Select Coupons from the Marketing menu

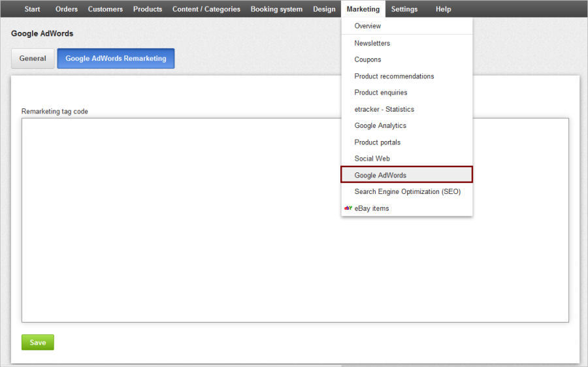407,59
